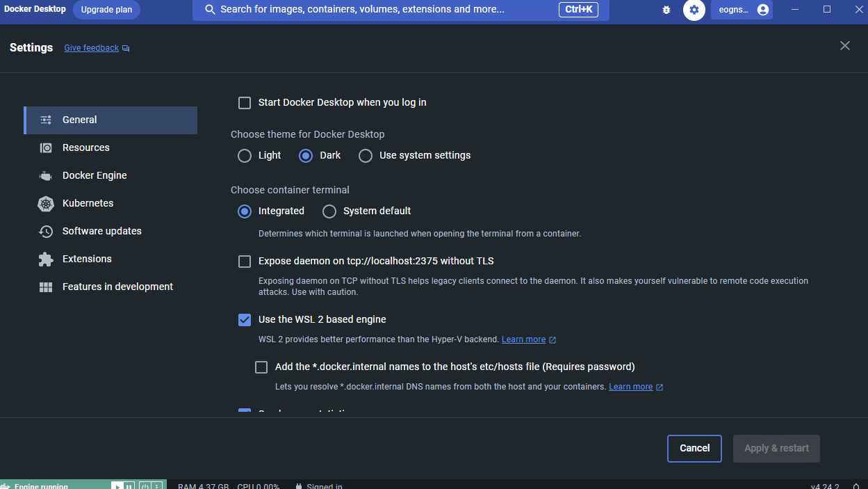Maximize the Docker Desktop window
The height and width of the screenshot is (489, 868).
[827, 10]
